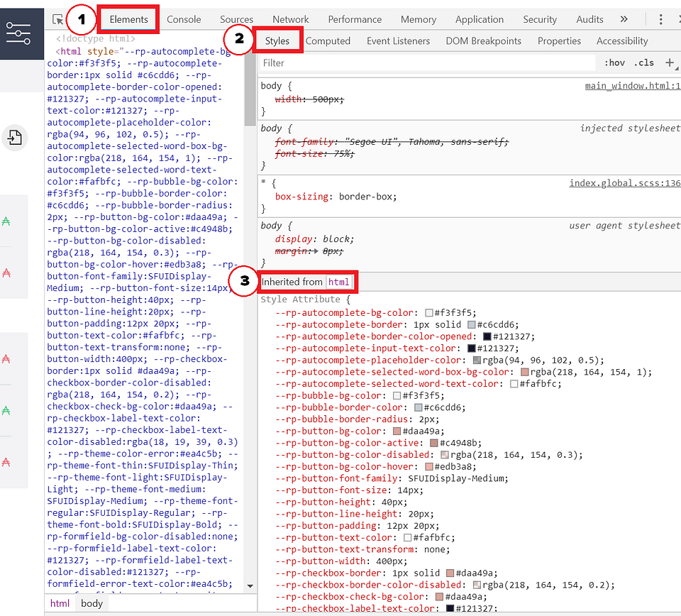Open the --rp-checkbox-border color swatch

click(x=450, y=573)
